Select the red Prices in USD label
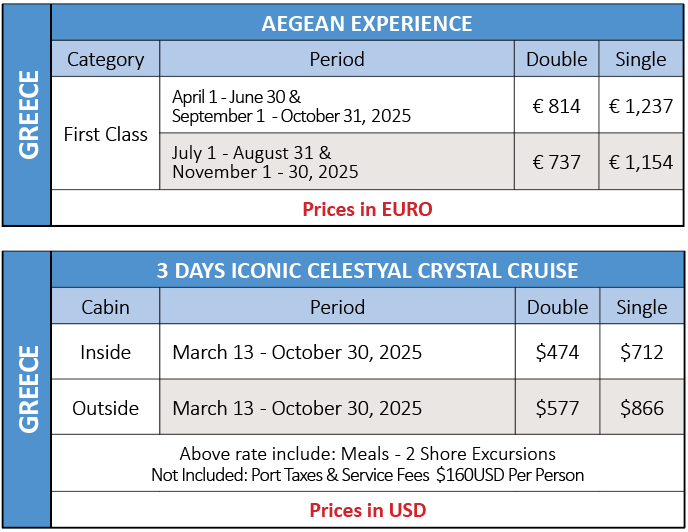The width and height of the screenshot is (688, 532). (x=368, y=510)
